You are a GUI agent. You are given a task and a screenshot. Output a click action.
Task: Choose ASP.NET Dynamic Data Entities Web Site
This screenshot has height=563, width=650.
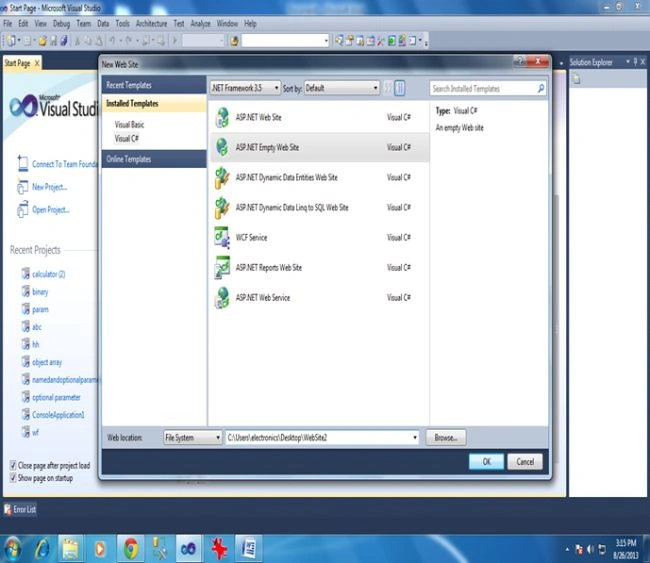[x=319, y=177]
